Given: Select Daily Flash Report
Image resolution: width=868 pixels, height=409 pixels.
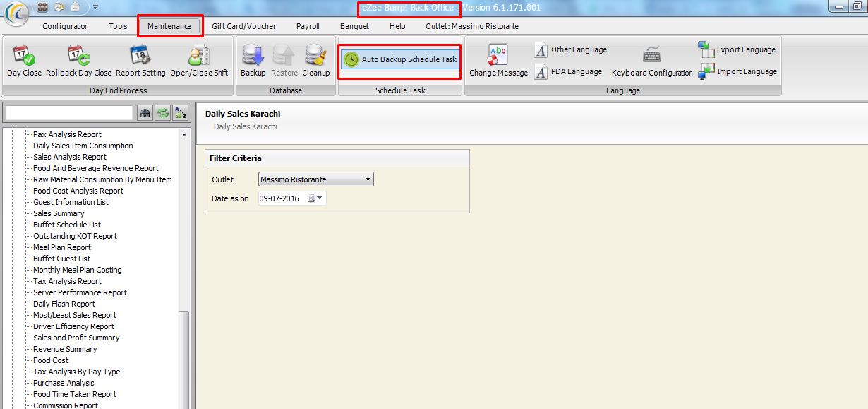Looking at the screenshot, I should 64,304.
